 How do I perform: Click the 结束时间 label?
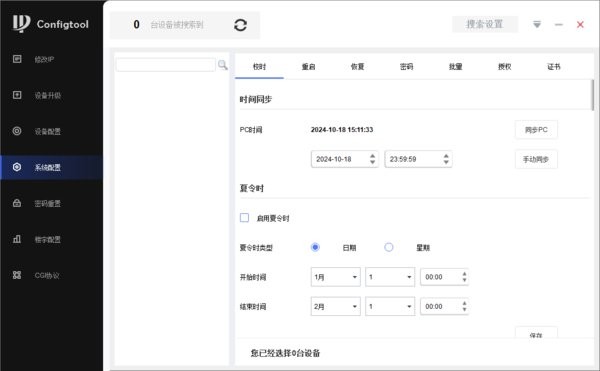click(253, 307)
